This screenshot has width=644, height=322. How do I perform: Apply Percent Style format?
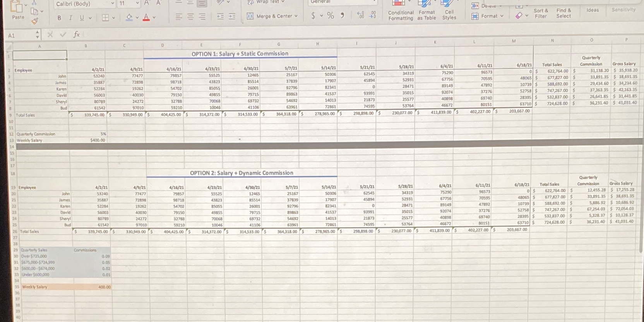pos(331,15)
